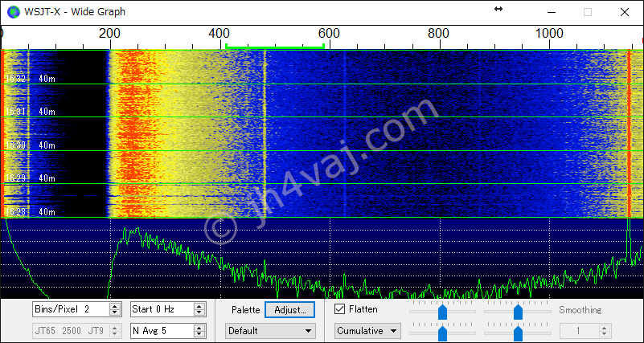Open the Default palette dropdown

click(x=270, y=331)
